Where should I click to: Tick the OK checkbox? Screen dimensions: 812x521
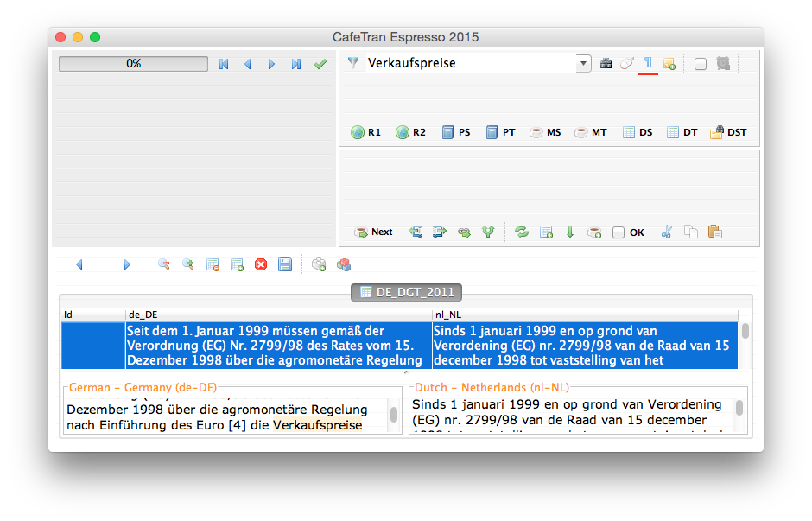coord(619,232)
